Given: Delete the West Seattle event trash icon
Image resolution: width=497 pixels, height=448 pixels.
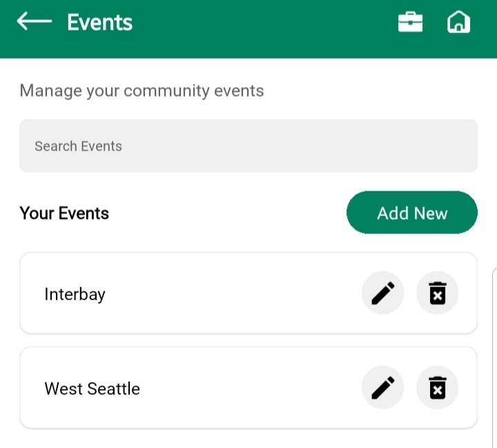Looking at the screenshot, I should coord(437,388).
